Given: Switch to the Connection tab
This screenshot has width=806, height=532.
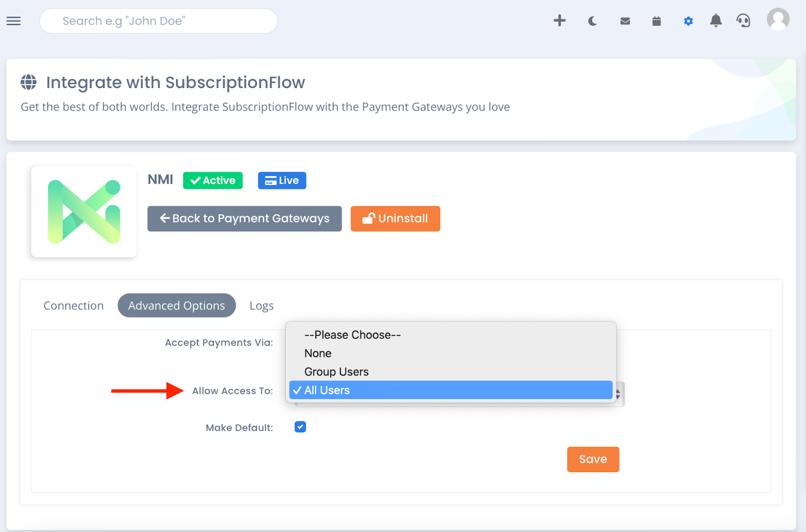Looking at the screenshot, I should [74, 306].
